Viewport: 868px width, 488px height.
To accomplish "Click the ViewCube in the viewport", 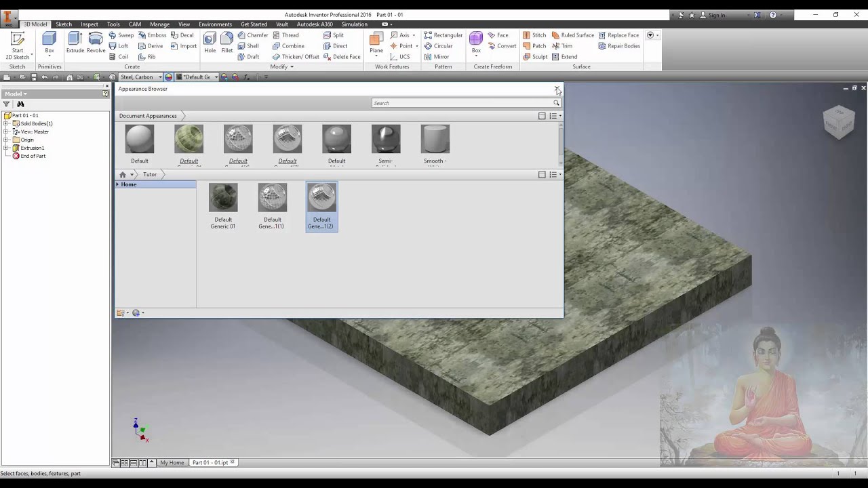I will 839,122.
